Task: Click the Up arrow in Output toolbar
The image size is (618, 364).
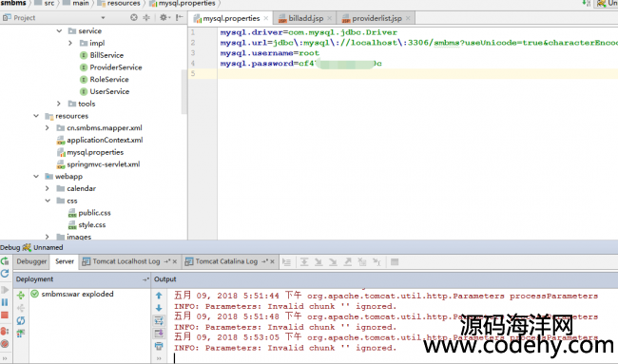Action: [x=159, y=296]
